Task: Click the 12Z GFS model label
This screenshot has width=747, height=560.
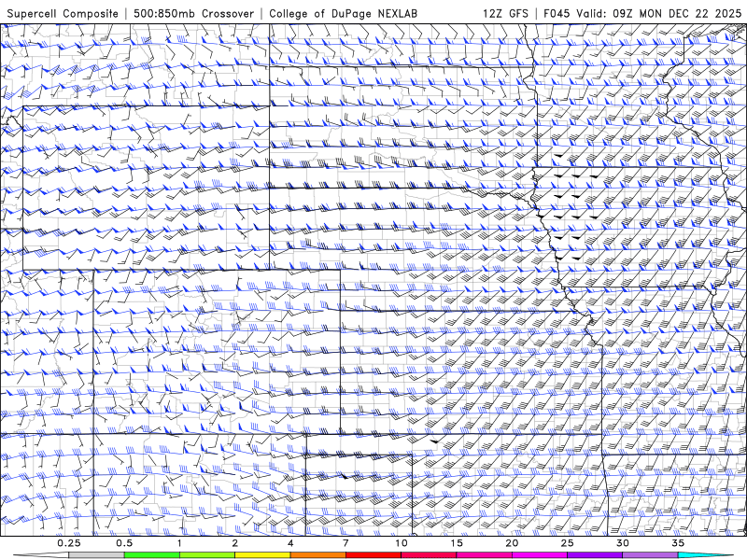Action: [505, 13]
